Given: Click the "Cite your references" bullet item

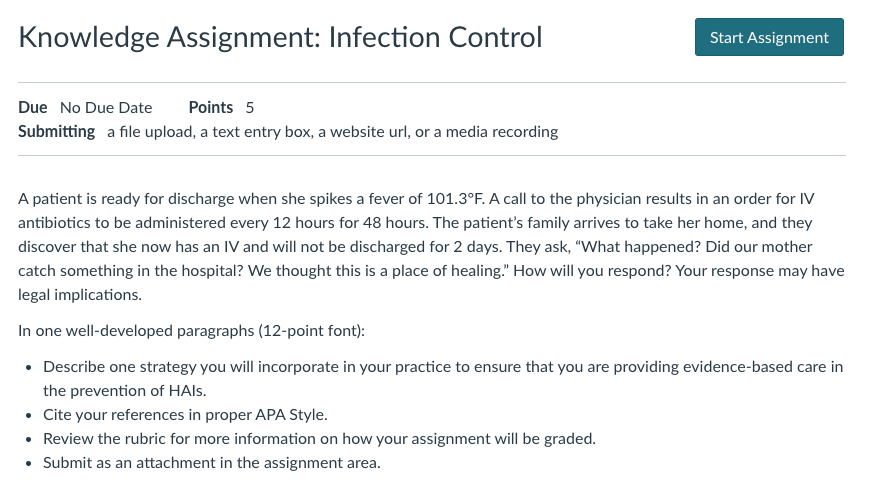Looking at the screenshot, I should point(185,415).
